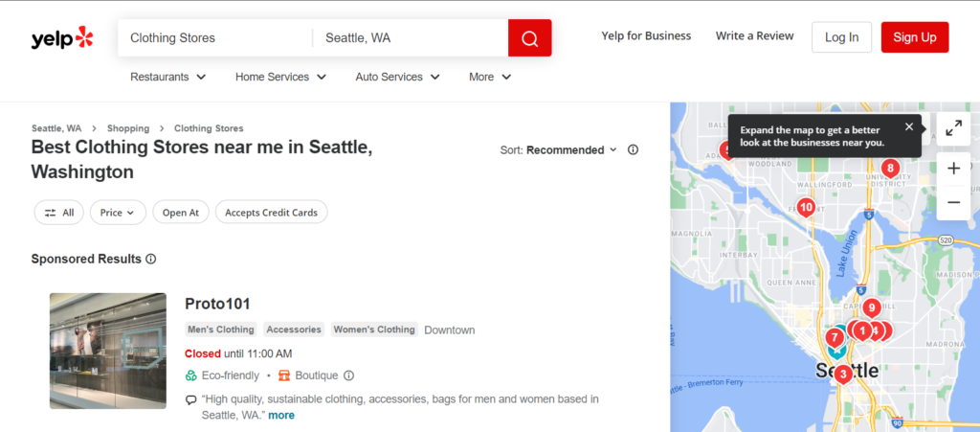Viewport: 980px width, 432px height.
Task: Zoom in on the map
Action: [x=953, y=169]
